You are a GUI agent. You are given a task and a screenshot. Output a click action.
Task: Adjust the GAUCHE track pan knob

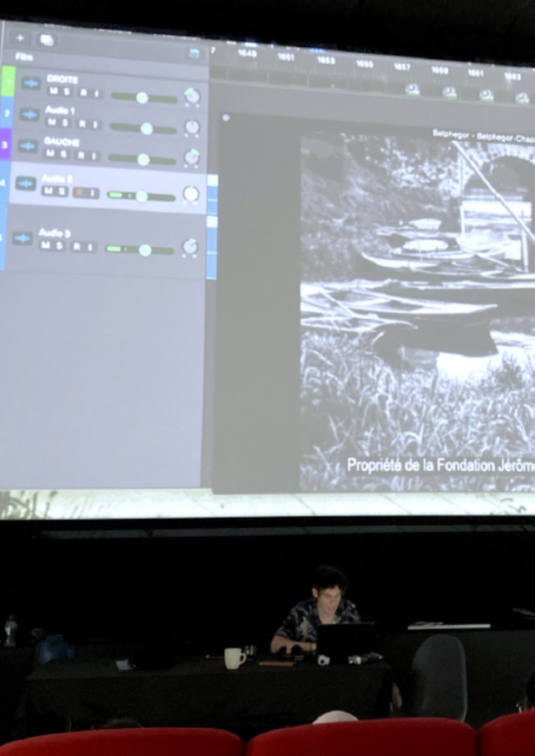point(191,157)
